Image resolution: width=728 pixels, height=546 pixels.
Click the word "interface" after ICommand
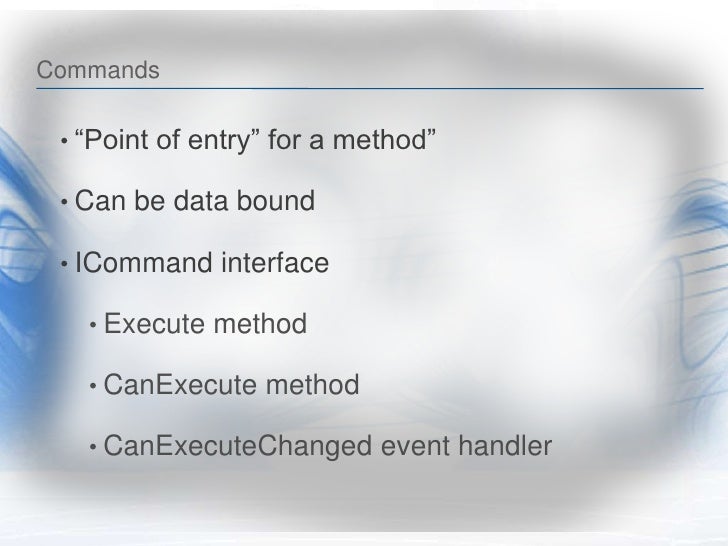point(275,262)
